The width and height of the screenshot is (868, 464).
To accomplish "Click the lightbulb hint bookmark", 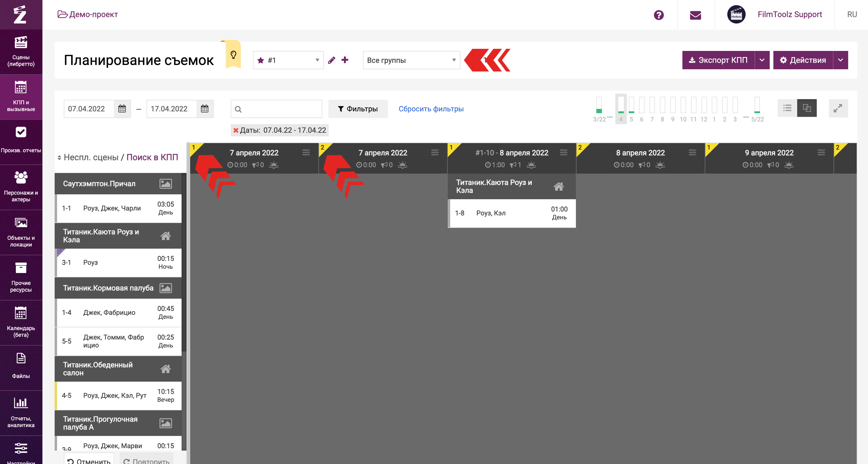I will 233,55.
